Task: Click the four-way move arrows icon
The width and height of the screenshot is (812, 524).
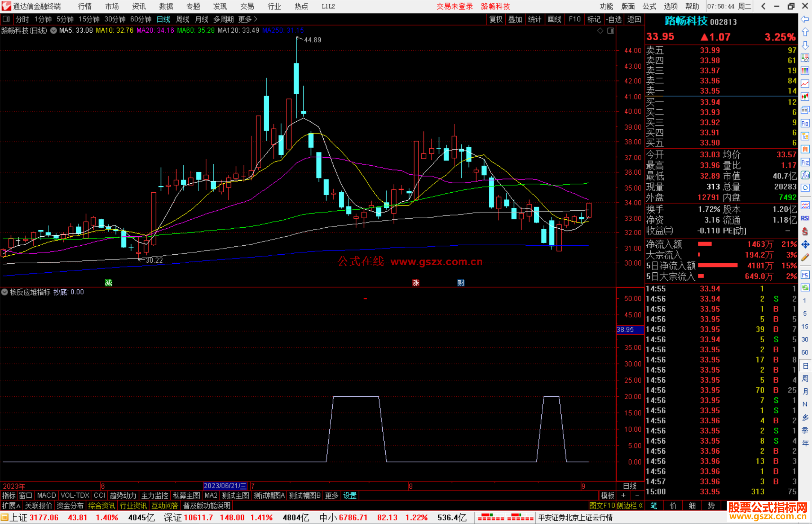Action: pos(805,245)
